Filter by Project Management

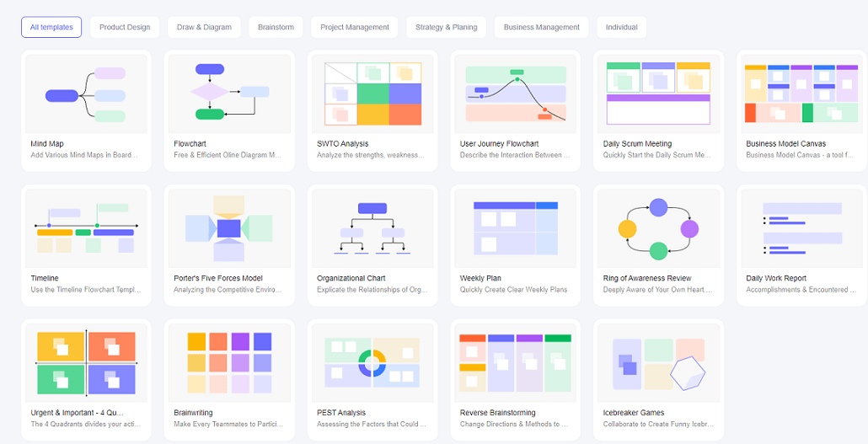pyautogui.click(x=354, y=27)
